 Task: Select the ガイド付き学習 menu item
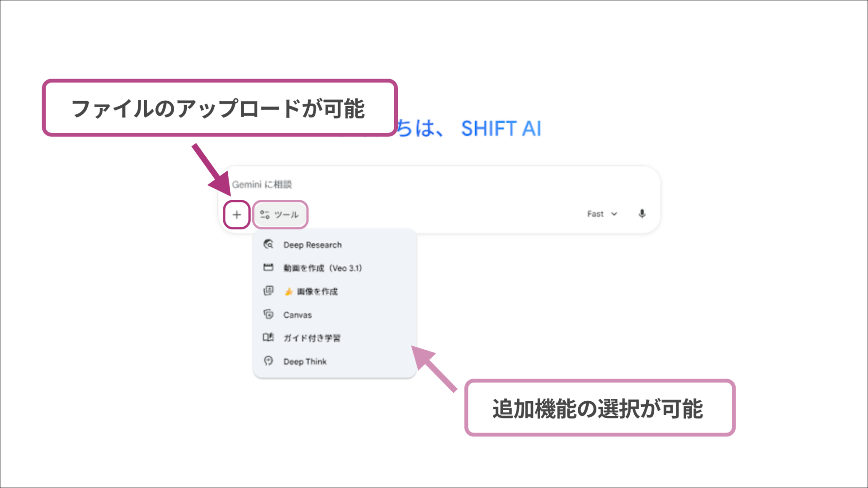[x=312, y=338]
